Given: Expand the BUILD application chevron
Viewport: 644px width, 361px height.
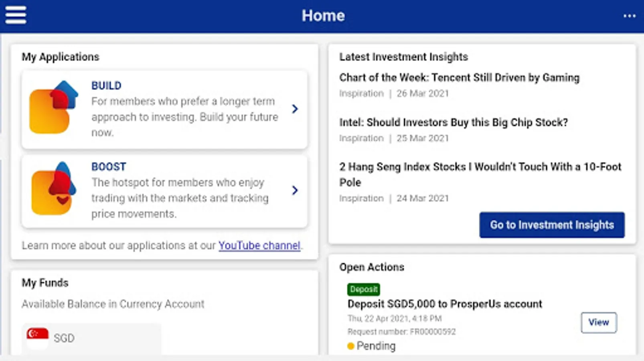Looking at the screenshot, I should [x=295, y=109].
